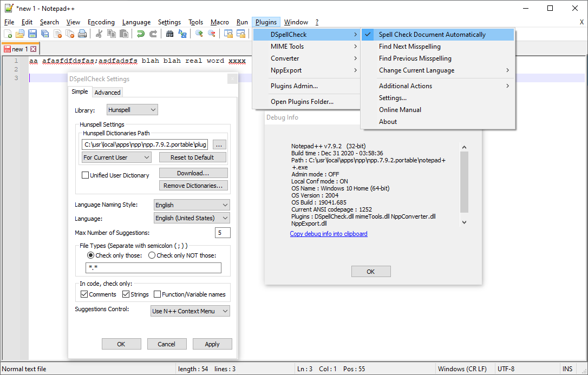
Task: Undo the last edit via the Undo arrow icon
Action: pyautogui.click(x=140, y=34)
